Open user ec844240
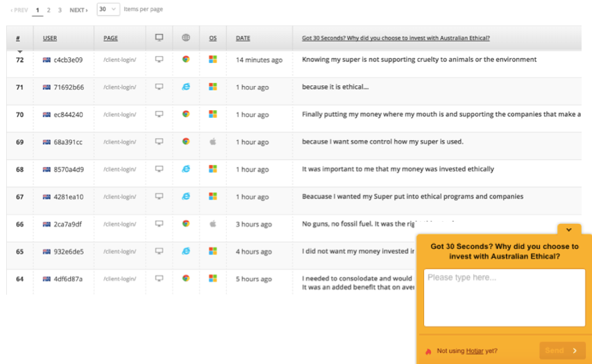Image resolution: width=592 pixels, height=364 pixels. pos(68,114)
